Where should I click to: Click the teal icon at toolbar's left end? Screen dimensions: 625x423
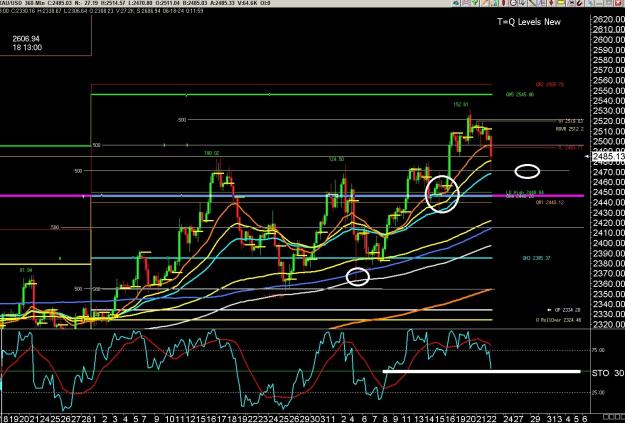tap(456, 3)
